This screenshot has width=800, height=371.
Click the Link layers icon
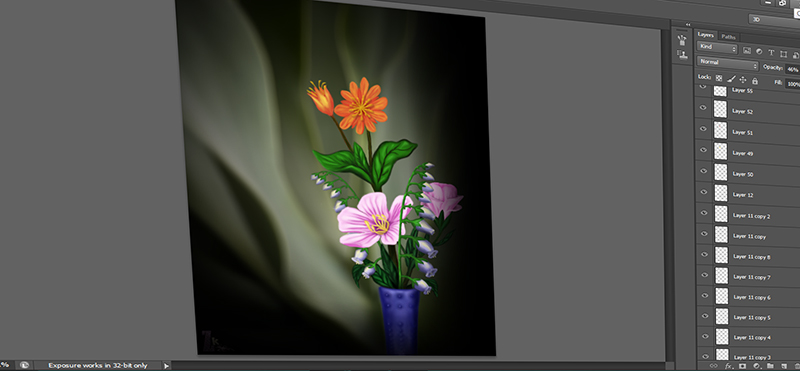pyautogui.click(x=714, y=365)
